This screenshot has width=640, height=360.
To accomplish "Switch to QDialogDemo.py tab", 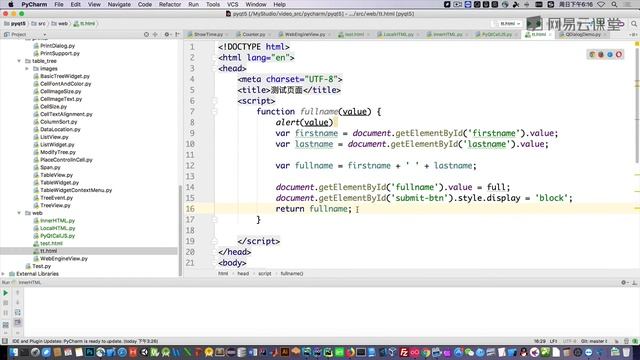I will [x=583, y=35].
